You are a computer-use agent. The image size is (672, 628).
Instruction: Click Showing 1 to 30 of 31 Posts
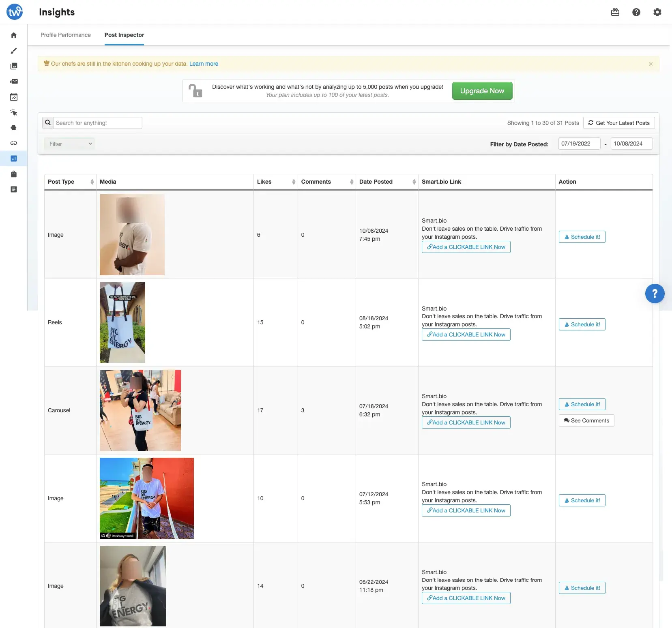click(x=543, y=123)
